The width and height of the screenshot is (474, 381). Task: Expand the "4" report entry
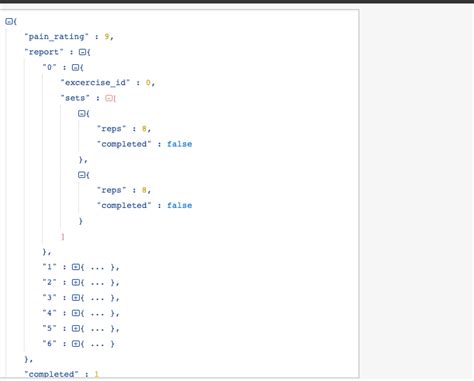pos(76,313)
